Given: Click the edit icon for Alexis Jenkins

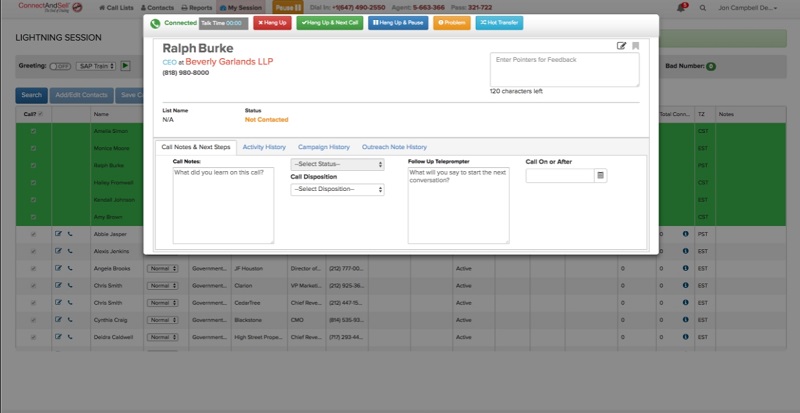Looking at the screenshot, I should coord(58,251).
